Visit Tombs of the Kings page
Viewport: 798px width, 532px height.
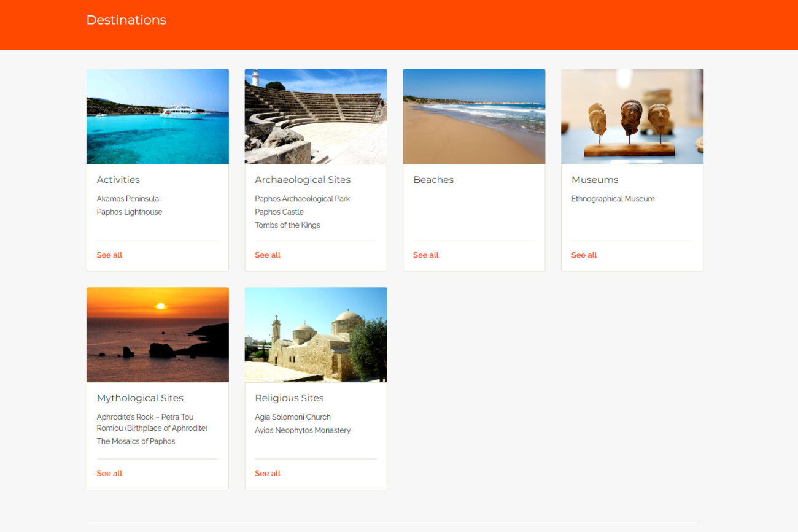(x=287, y=225)
